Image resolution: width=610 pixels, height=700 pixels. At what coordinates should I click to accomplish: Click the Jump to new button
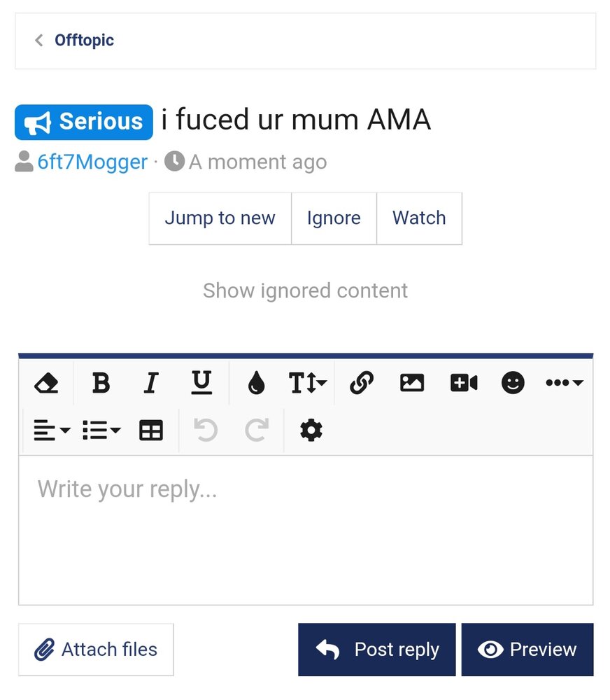220,218
